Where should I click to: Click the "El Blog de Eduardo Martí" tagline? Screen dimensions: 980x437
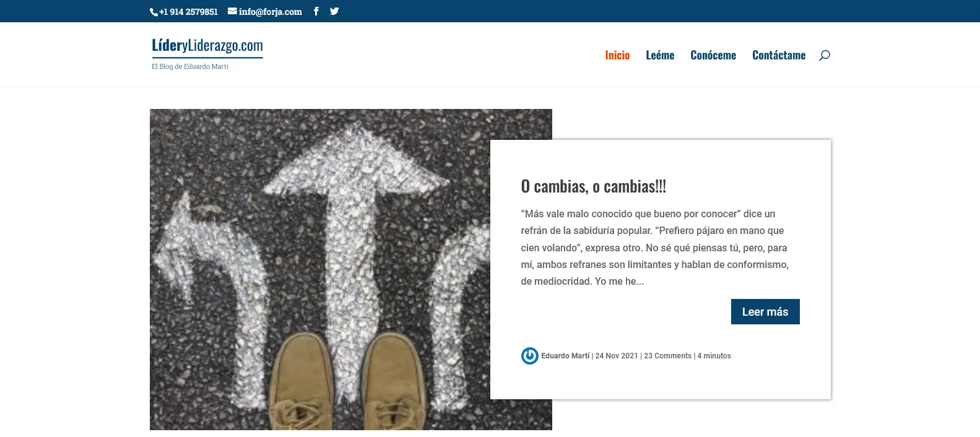(190, 67)
